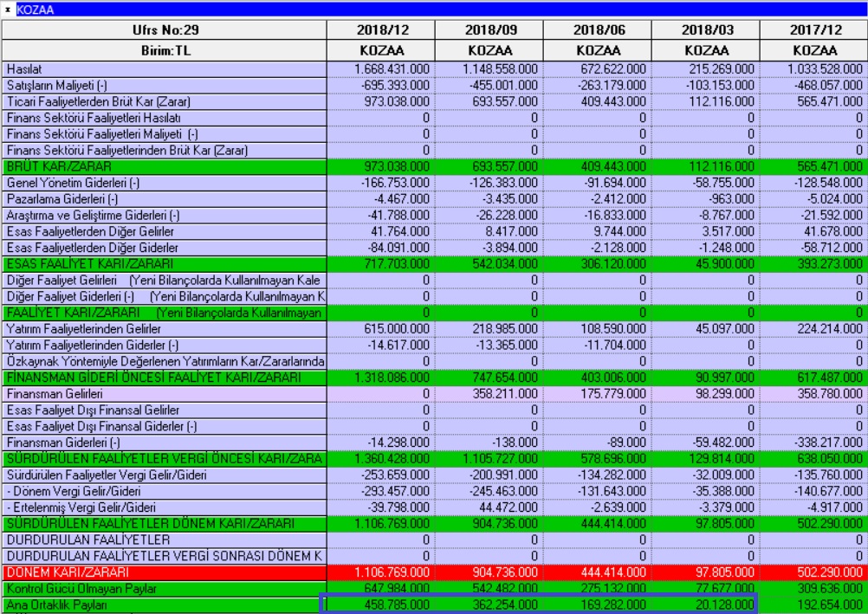Image resolution: width=868 pixels, height=614 pixels.
Task: Click the Birim:TL header cell
Action: [x=165, y=50]
